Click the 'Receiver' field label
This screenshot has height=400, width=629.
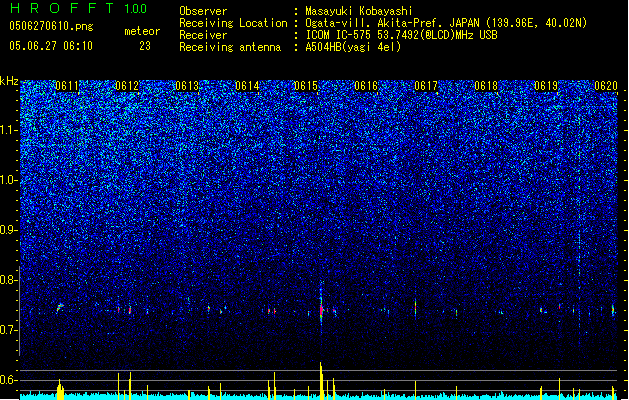point(203,35)
